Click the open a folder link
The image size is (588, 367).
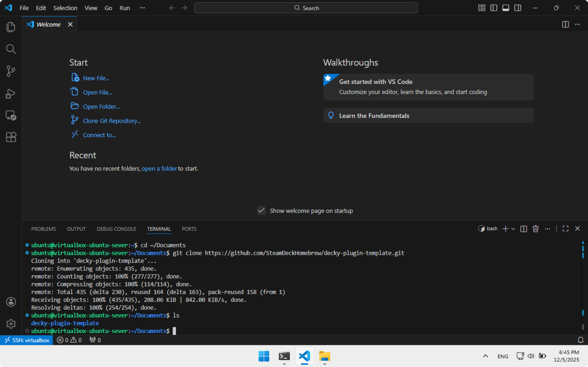coord(159,168)
